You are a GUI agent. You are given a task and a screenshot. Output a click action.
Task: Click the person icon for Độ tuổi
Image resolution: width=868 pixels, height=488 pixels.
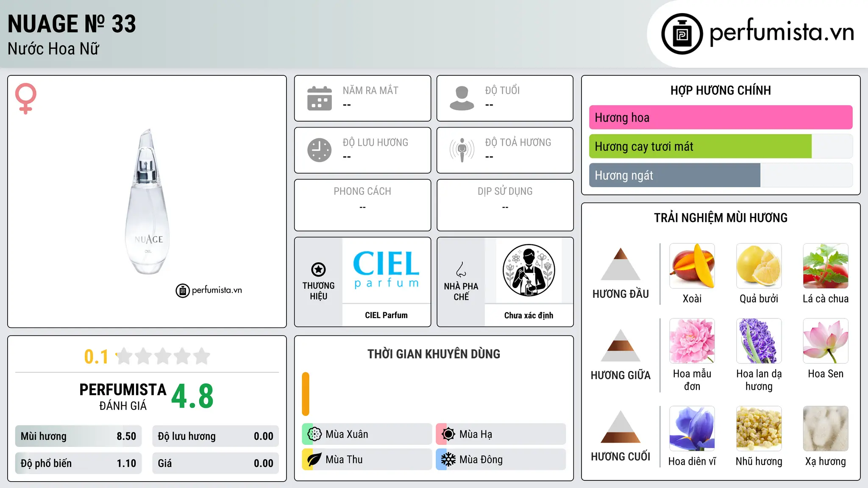(x=462, y=98)
